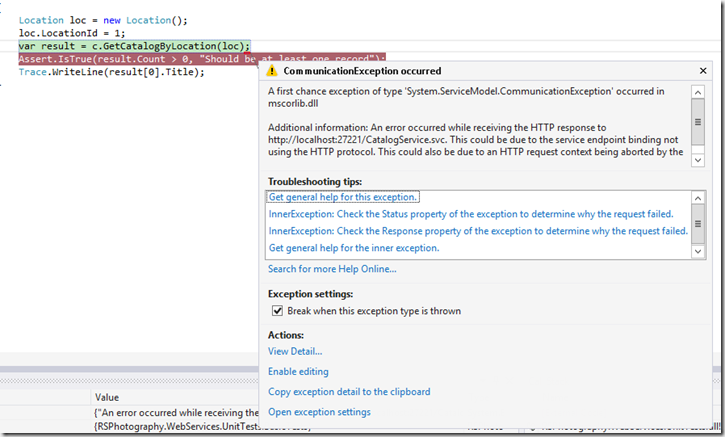
Task: Open View Detail action
Action: coord(295,351)
